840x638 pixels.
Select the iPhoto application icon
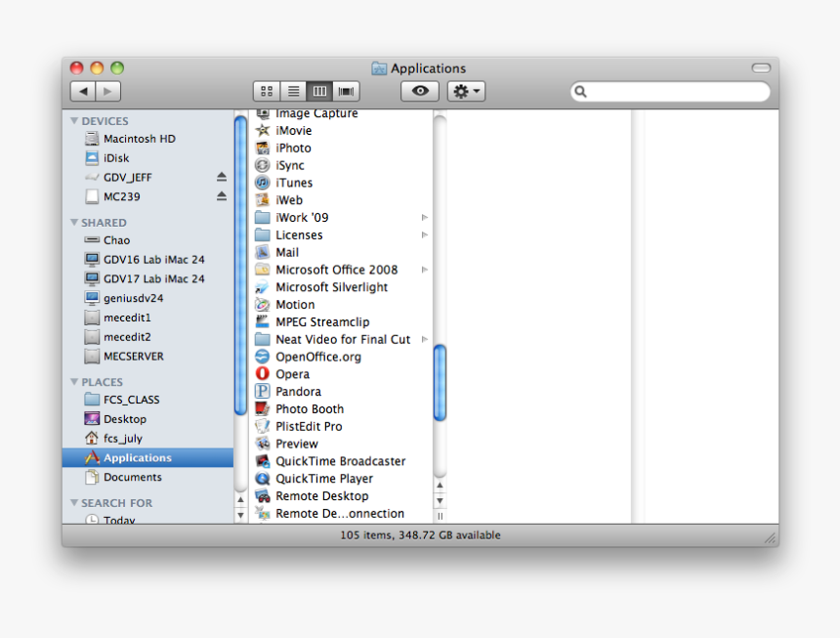262,148
